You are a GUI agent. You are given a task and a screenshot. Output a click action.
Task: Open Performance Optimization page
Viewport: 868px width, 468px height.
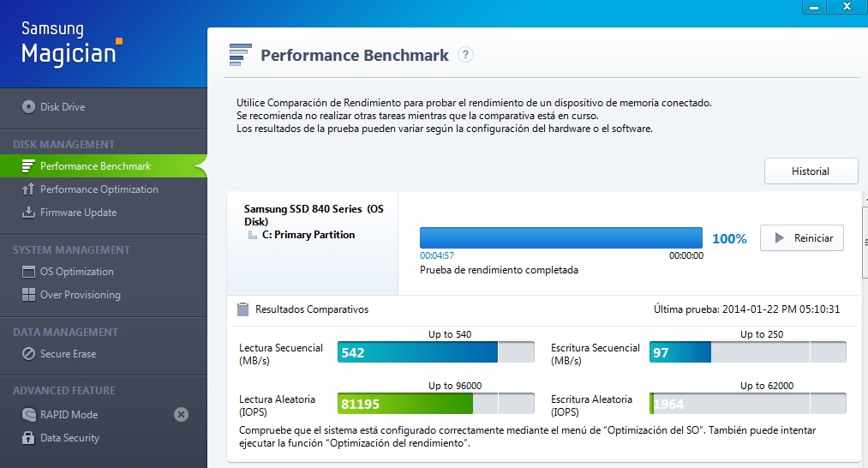[99, 189]
